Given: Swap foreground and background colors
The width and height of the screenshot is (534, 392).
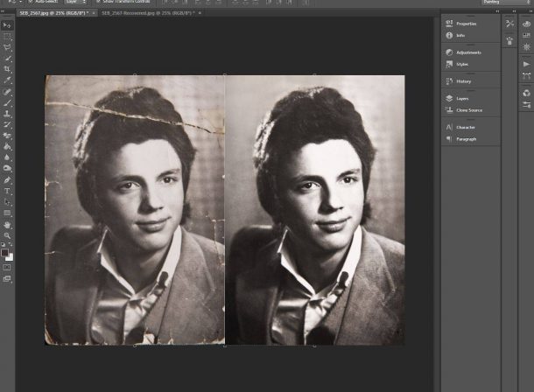Looking at the screenshot, I should 11,244.
